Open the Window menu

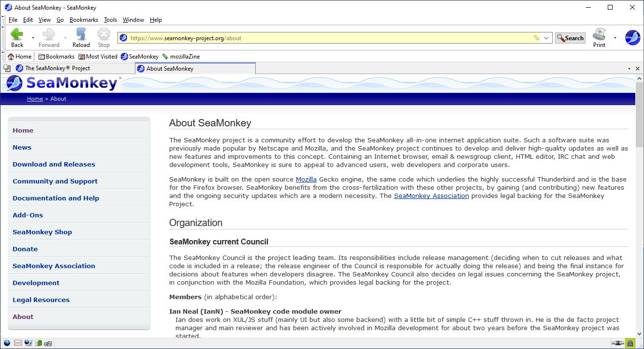(133, 20)
